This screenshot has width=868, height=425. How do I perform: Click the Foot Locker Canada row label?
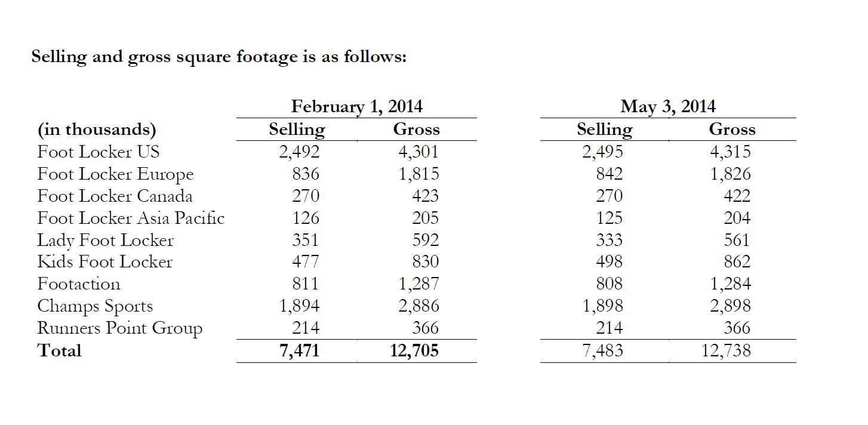point(115,196)
